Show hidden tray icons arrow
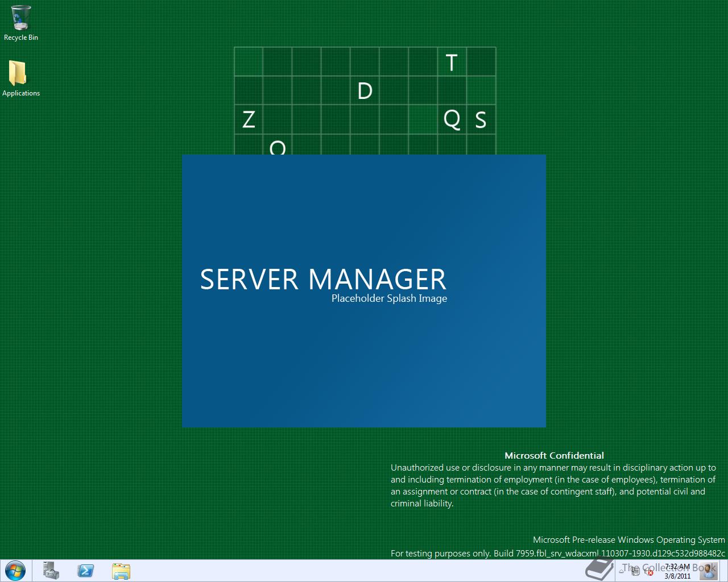 [x=621, y=571]
